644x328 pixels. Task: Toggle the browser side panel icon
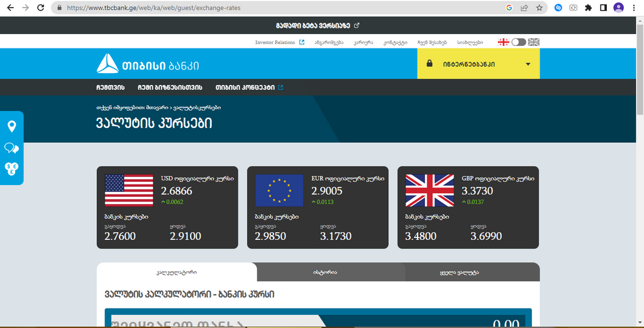coord(603,8)
